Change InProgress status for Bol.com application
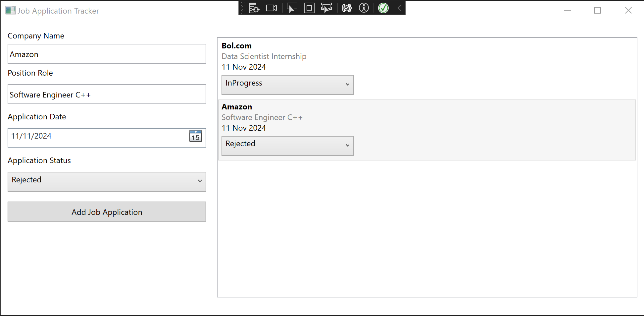 (x=287, y=85)
